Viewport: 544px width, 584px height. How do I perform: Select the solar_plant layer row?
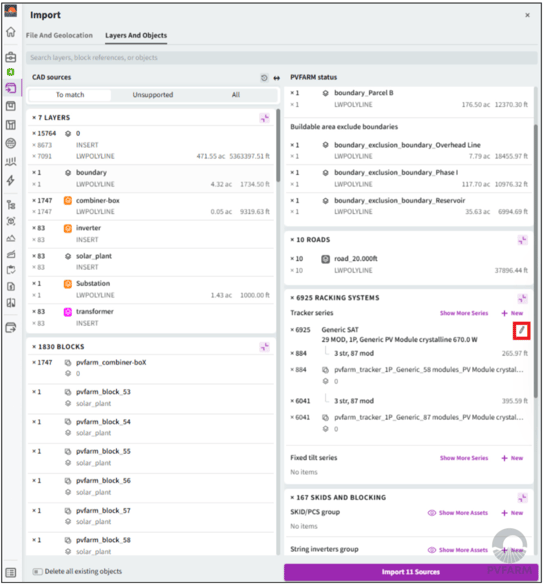click(151, 262)
